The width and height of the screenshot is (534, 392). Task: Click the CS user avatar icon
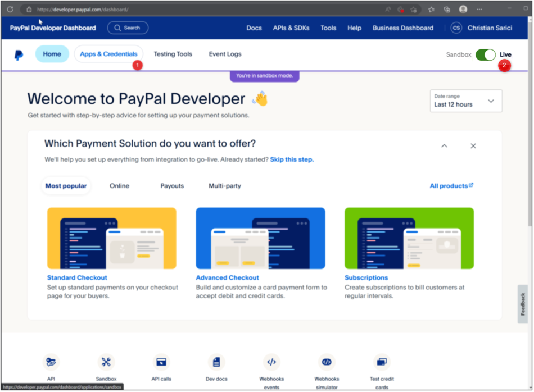[x=456, y=28]
